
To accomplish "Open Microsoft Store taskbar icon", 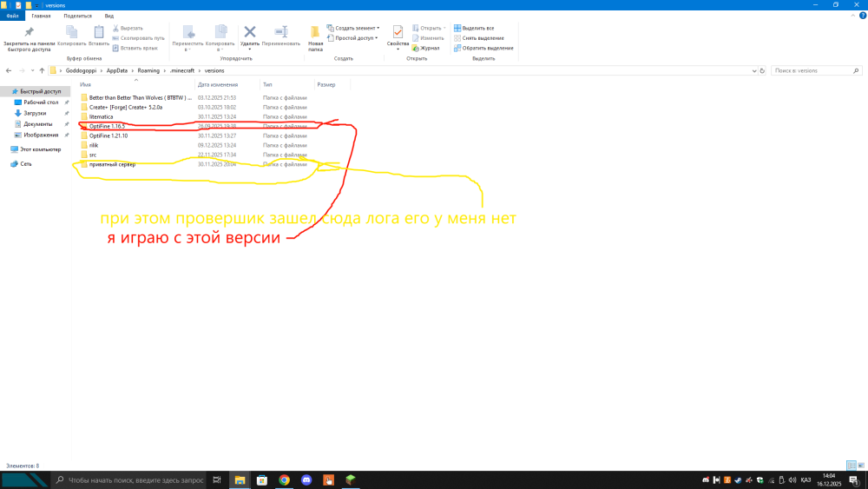I will [262, 480].
